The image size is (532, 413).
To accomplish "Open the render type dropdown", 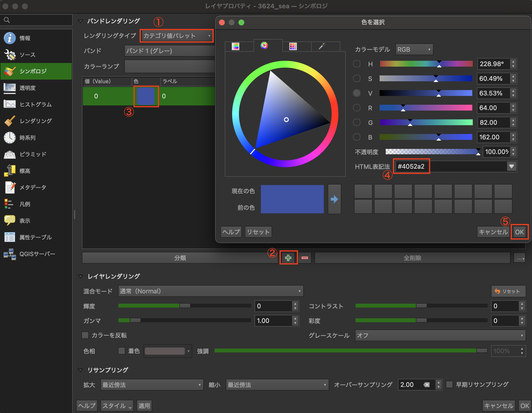I will [x=177, y=36].
